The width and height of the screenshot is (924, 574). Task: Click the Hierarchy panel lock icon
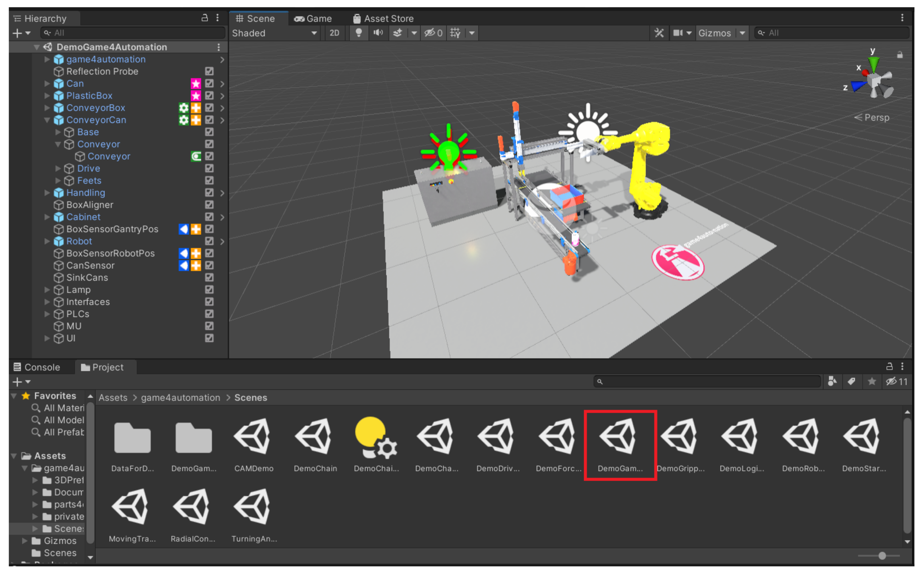204,18
